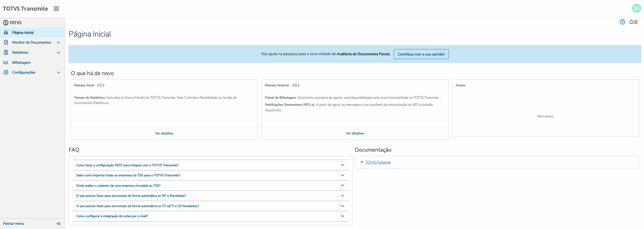
Task: Open TOTVS Transmite documentation link
Action: pyautogui.click(x=378, y=162)
